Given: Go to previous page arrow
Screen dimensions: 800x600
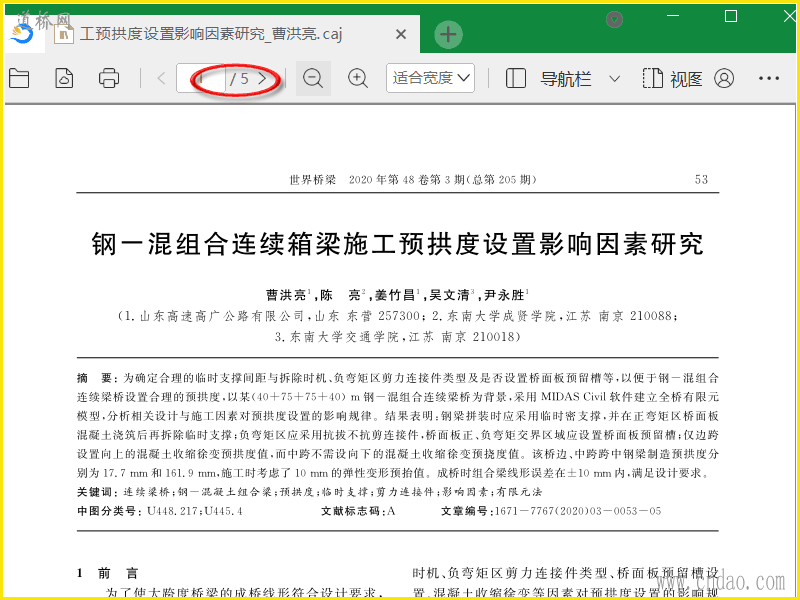Looking at the screenshot, I should point(161,79).
